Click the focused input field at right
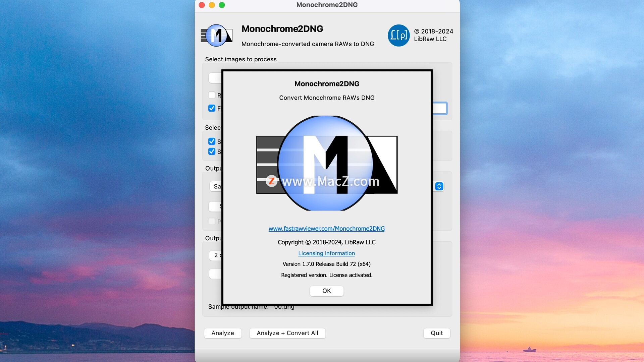The width and height of the screenshot is (644, 362). tap(440, 108)
